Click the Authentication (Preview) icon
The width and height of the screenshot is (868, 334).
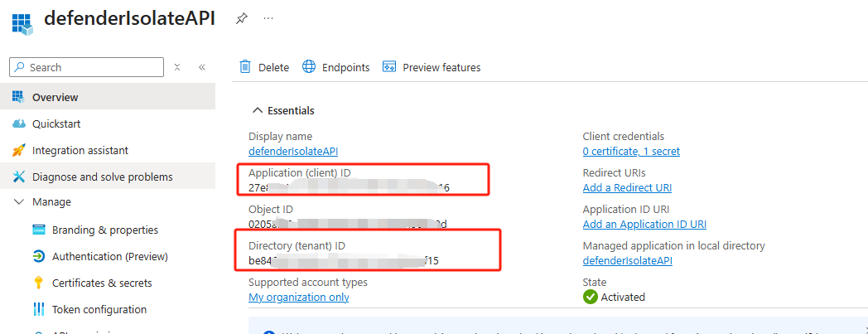click(x=39, y=256)
